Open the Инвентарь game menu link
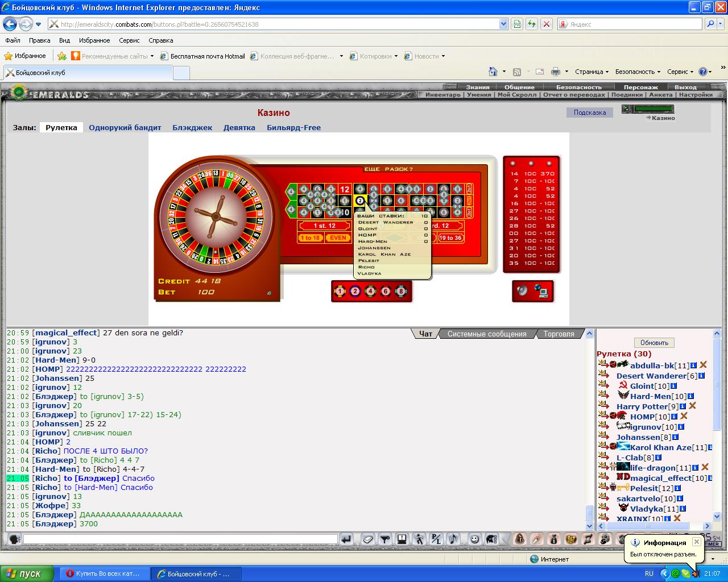728x582 pixels. click(x=443, y=94)
